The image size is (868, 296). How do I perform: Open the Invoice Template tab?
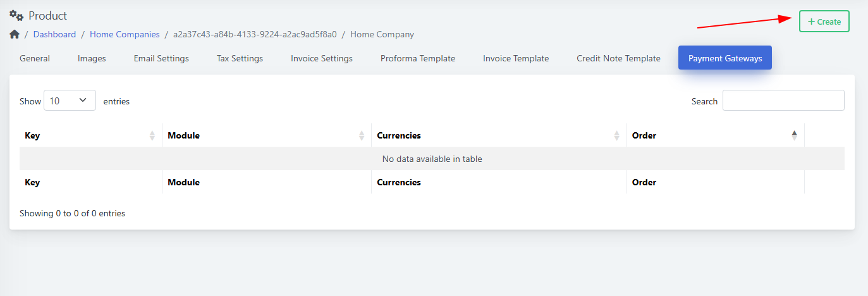pos(516,58)
